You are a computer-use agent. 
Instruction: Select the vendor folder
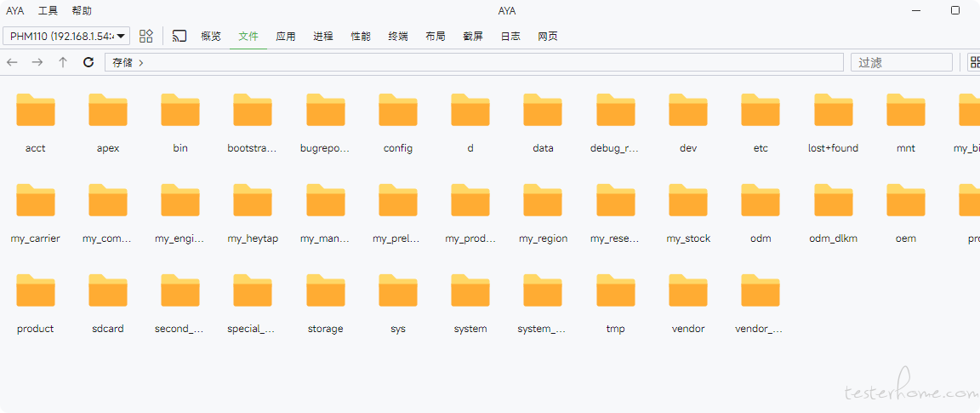coord(688,303)
